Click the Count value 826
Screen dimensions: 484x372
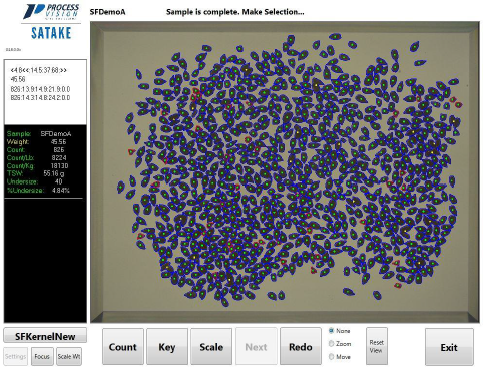(58, 150)
